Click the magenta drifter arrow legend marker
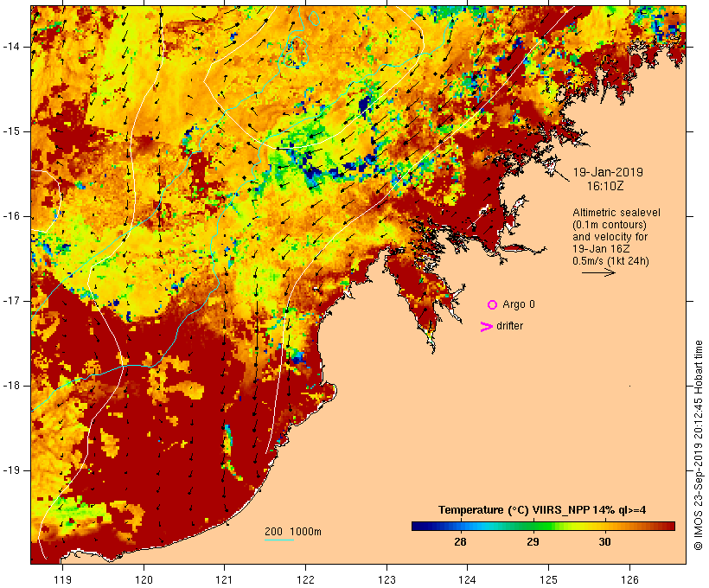 click(486, 327)
